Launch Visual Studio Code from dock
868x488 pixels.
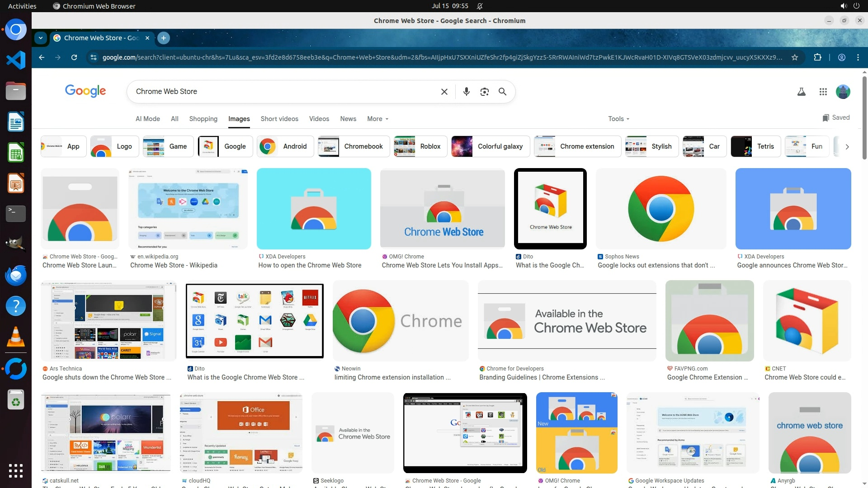click(16, 60)
